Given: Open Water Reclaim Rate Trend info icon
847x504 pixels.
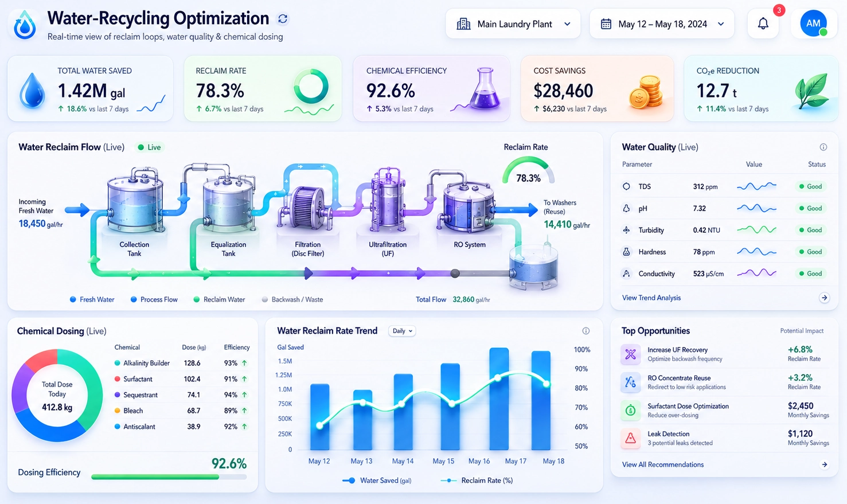Looking at the screenshot, I should pos(586,331).
